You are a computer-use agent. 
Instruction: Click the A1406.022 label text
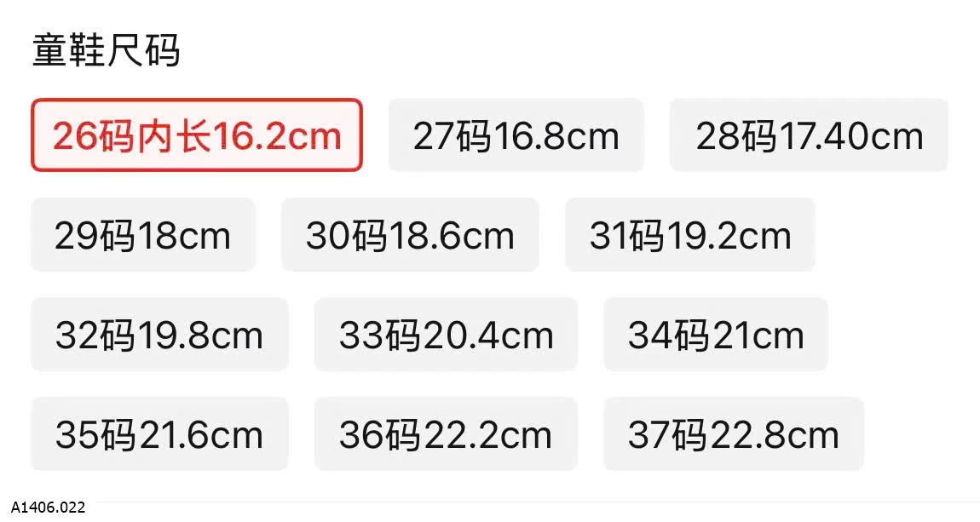48,507
